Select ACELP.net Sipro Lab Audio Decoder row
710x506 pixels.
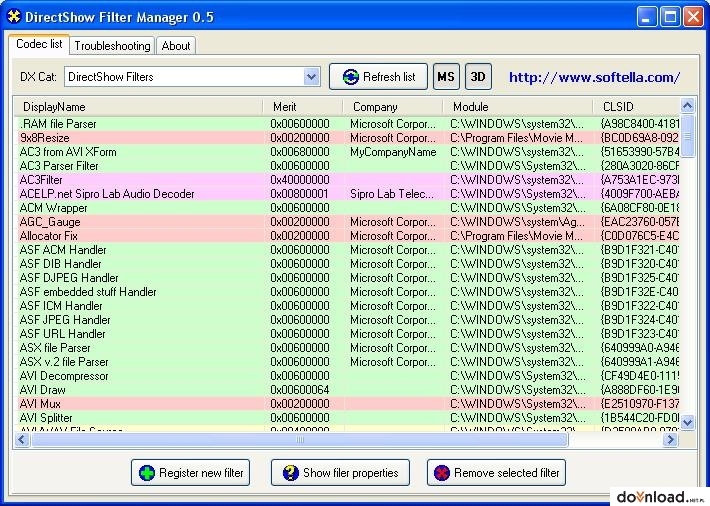tap(347, 194)
